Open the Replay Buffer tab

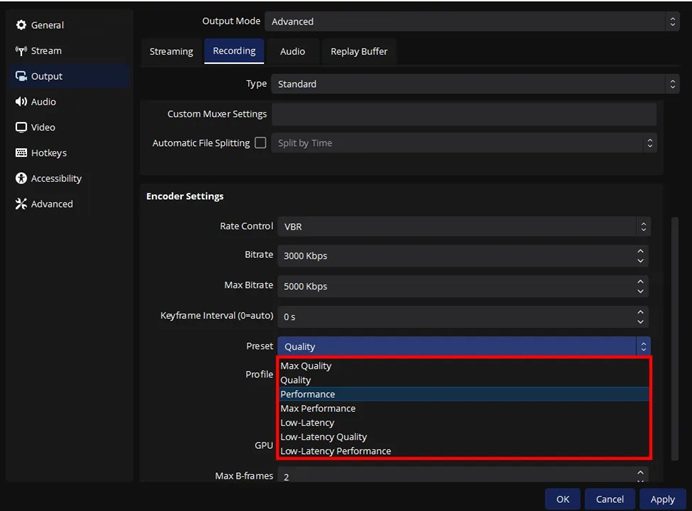click(x=358, y=51)
